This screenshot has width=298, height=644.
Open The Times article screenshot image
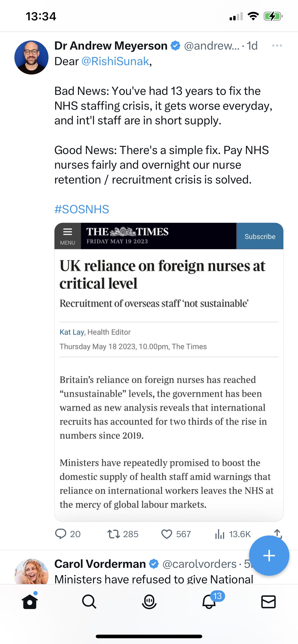(x=169, y=372)
